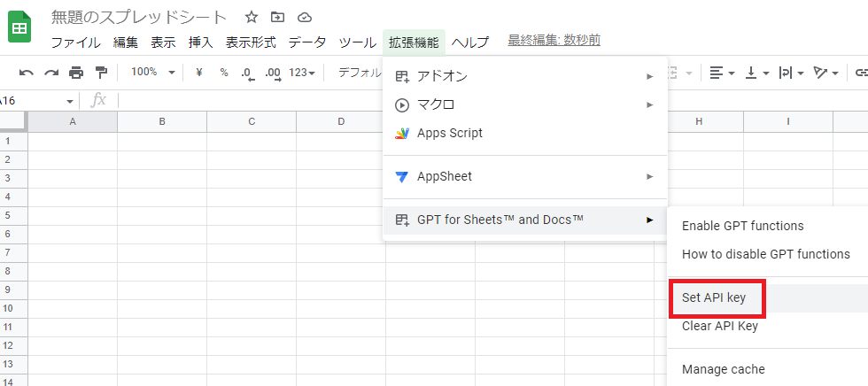Image resolution: width=868 pixels, height=386 pixels.
Task: Click the print icon
Action: 76,73
